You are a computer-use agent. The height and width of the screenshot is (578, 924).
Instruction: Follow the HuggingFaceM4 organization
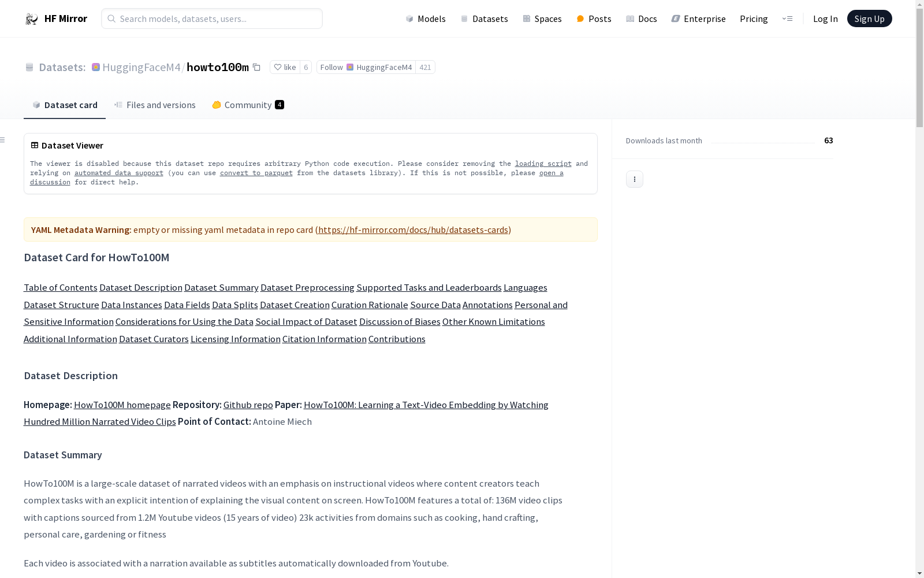366,68
